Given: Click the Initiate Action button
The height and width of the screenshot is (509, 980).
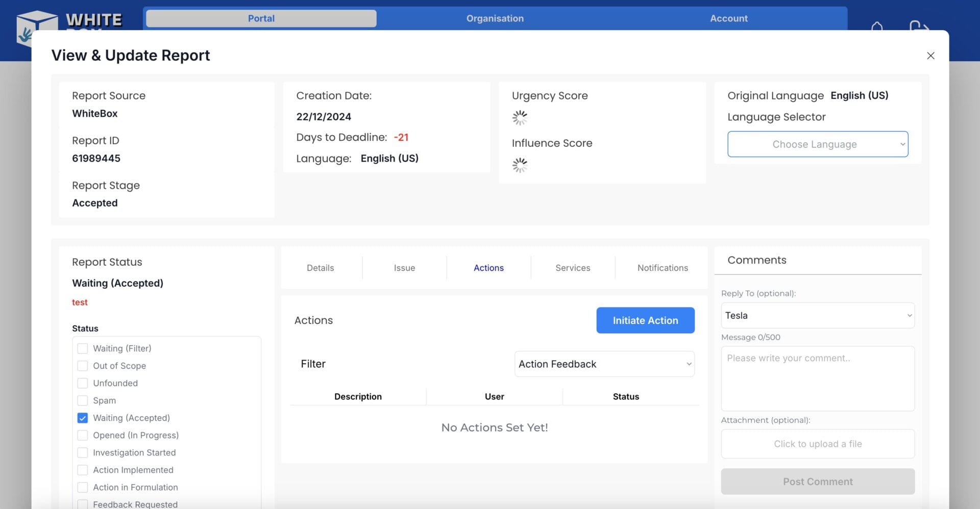Looking at the screenshot, I should [645, 320].
